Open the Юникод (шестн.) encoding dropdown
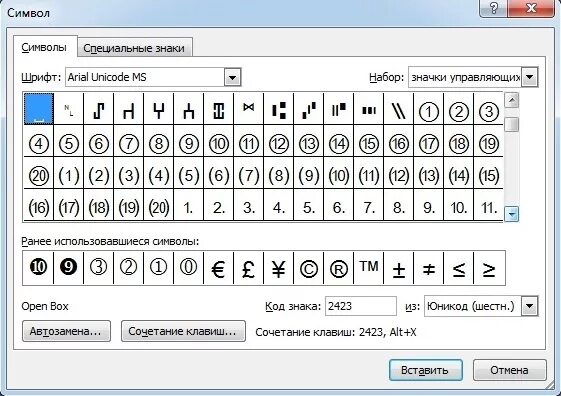The height and width of the screenshot is (396, 561). coord(530,306)
